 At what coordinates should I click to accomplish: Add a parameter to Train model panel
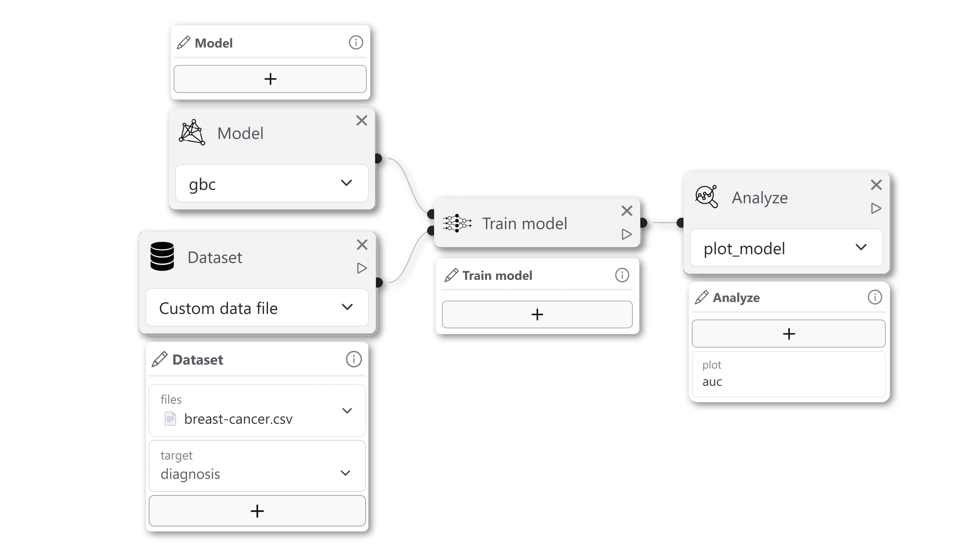[x=537, y=314]
